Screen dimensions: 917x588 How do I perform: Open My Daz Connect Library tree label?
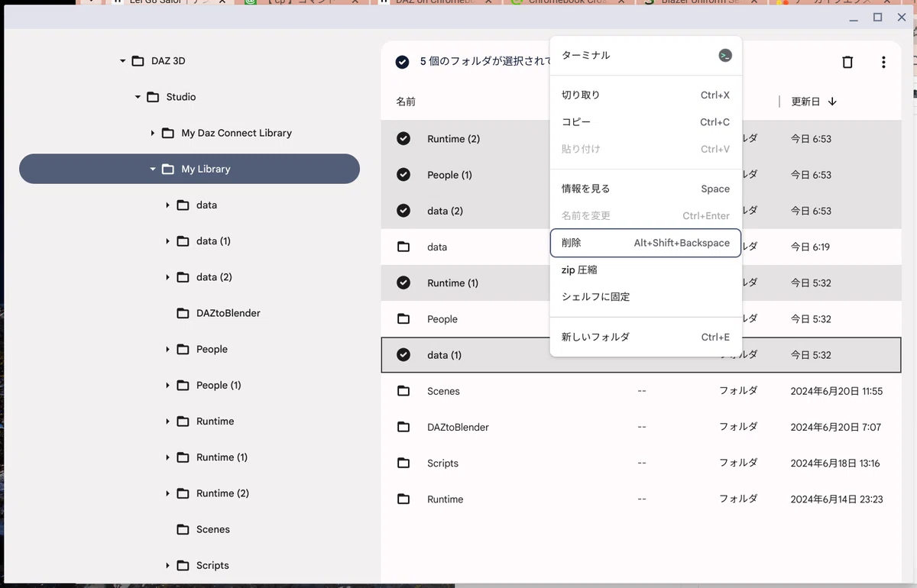click(236, 133)
